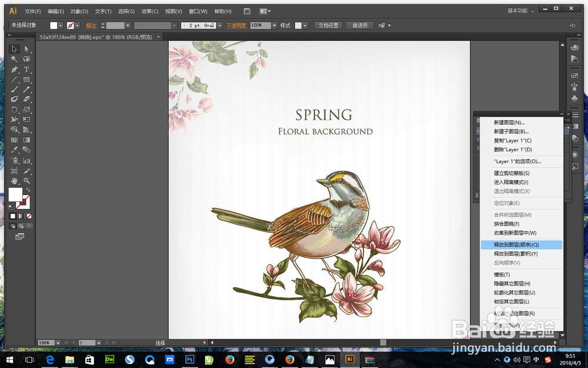Select the Perspective Grid tool
This screenshot has width=588, height=368.
[x=26, y=130]
